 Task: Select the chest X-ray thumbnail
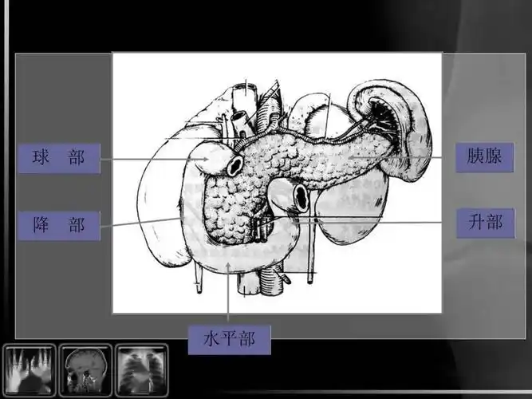pos(142,369)
